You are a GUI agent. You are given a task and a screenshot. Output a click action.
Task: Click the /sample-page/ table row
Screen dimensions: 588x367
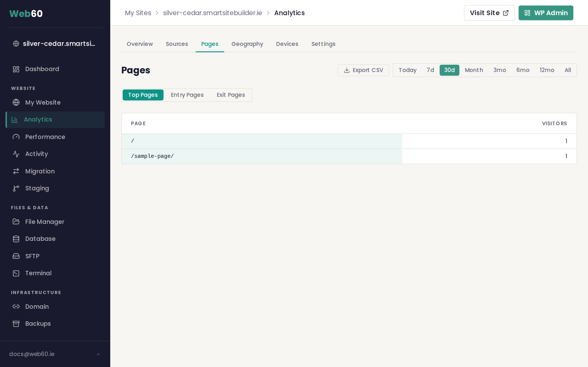349,156
